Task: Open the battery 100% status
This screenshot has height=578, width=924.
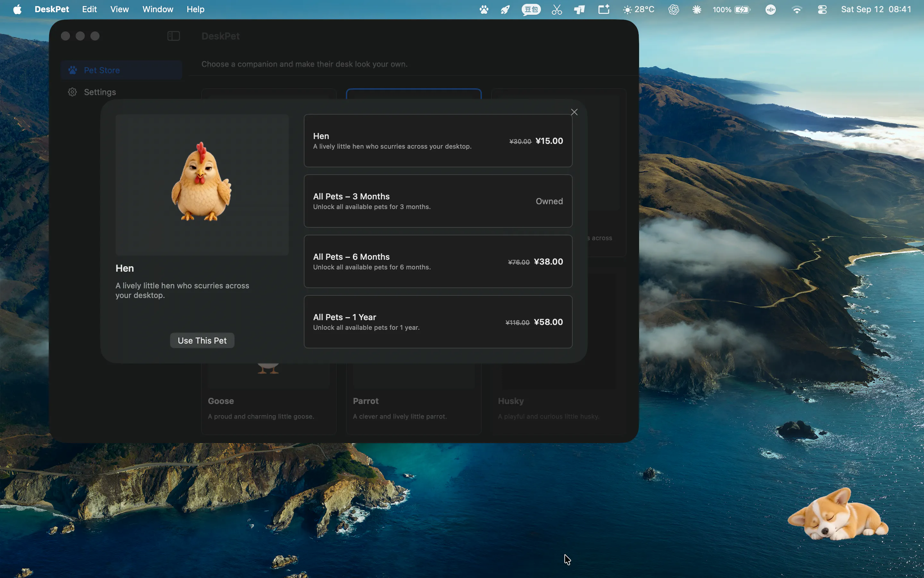Action: 731,10
